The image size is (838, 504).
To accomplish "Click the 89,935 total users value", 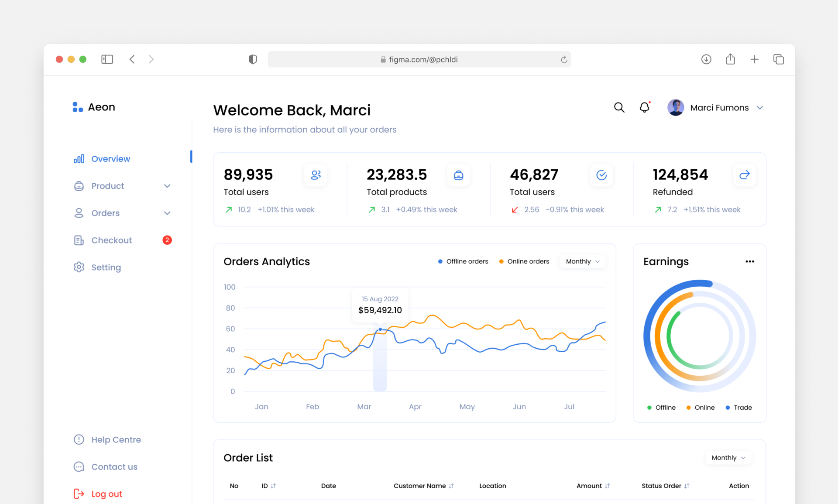I will click(x=248, y=175).
